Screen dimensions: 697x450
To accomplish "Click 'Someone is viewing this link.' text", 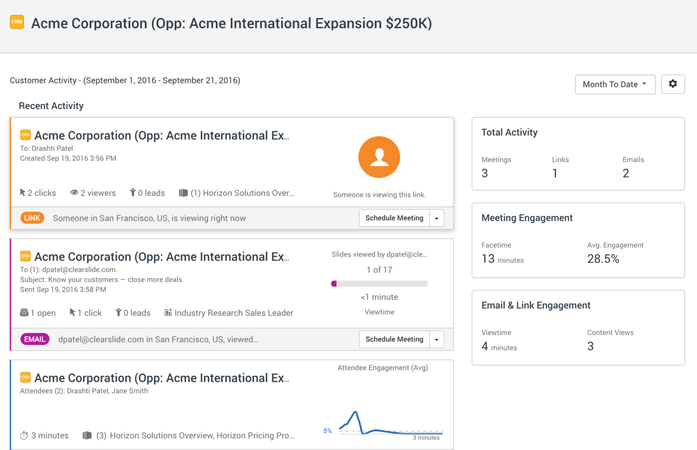I will click(x=379, y=195).
